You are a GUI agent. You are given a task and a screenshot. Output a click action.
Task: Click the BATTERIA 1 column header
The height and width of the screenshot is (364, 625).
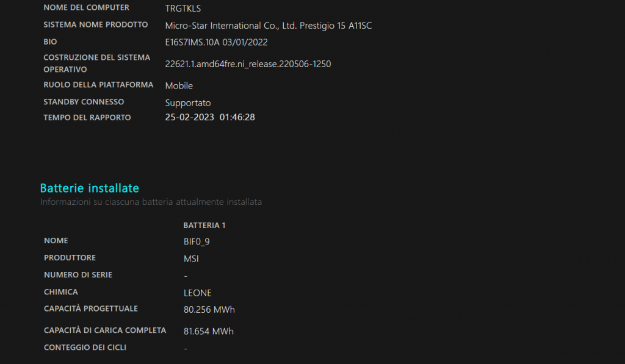pos(204,226)
